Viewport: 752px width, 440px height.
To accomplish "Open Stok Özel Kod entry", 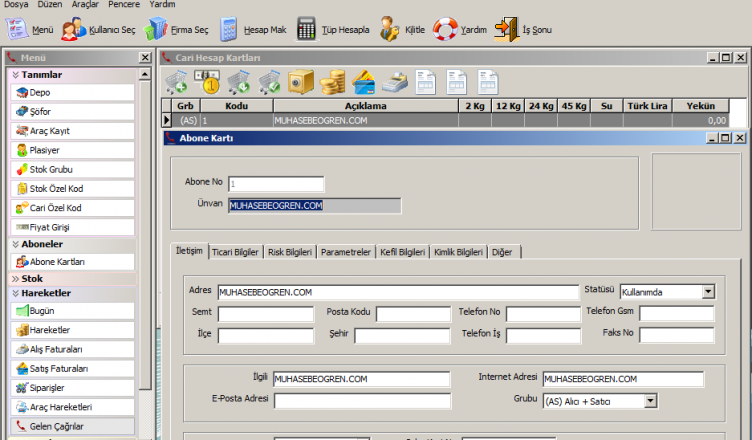I will pyautogui.click(x=72, y=189).
